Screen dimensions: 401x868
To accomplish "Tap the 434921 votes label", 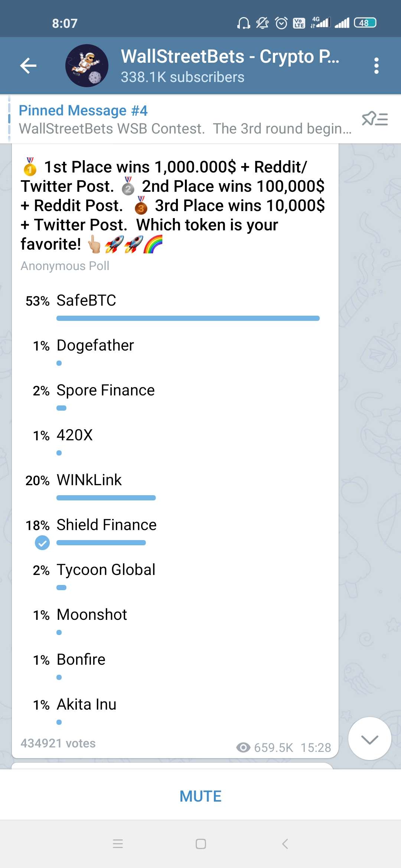I will tap(58, 743).
